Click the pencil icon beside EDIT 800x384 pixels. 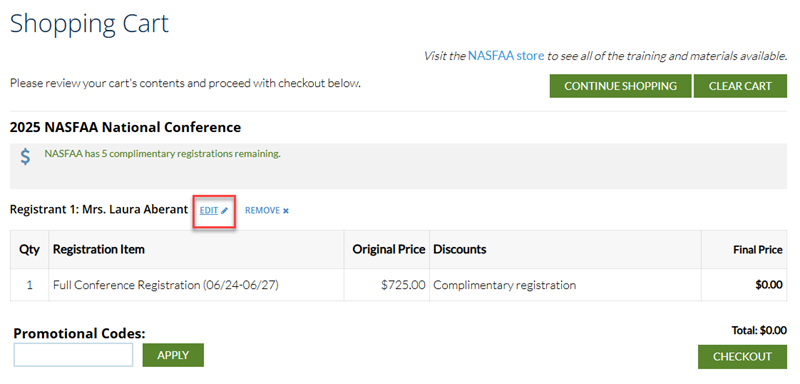coord(224,211)
